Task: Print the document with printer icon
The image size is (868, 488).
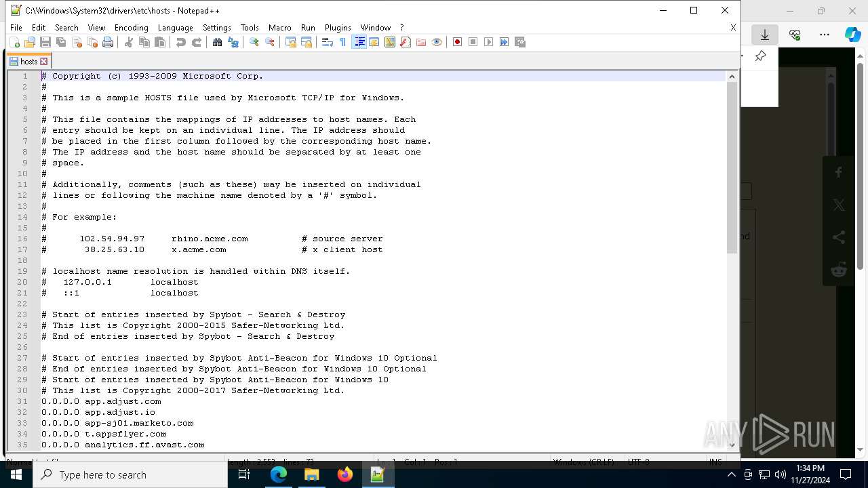Action: (x=108, y=42)
